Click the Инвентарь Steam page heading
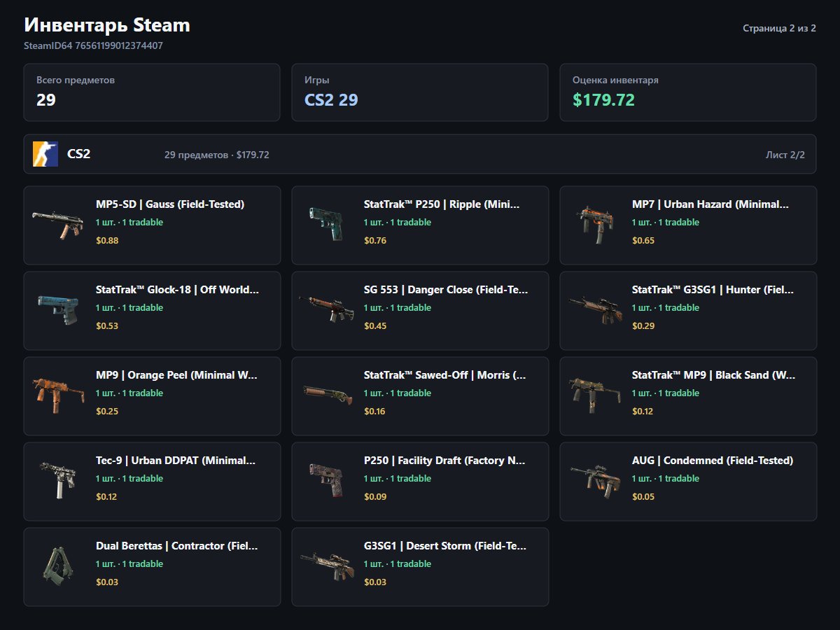Screen dimensions: 840x630 [107, 26]
